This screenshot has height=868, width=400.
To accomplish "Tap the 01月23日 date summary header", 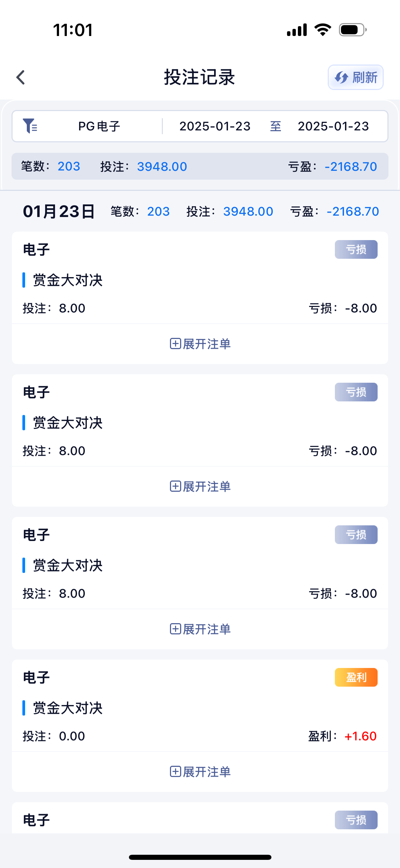I will pyautogui.click(x=59, y=212).
